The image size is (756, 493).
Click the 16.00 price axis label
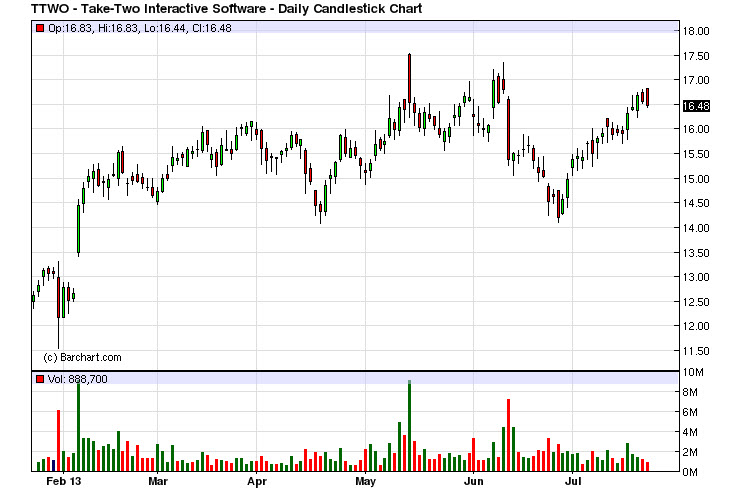(696, 130)
